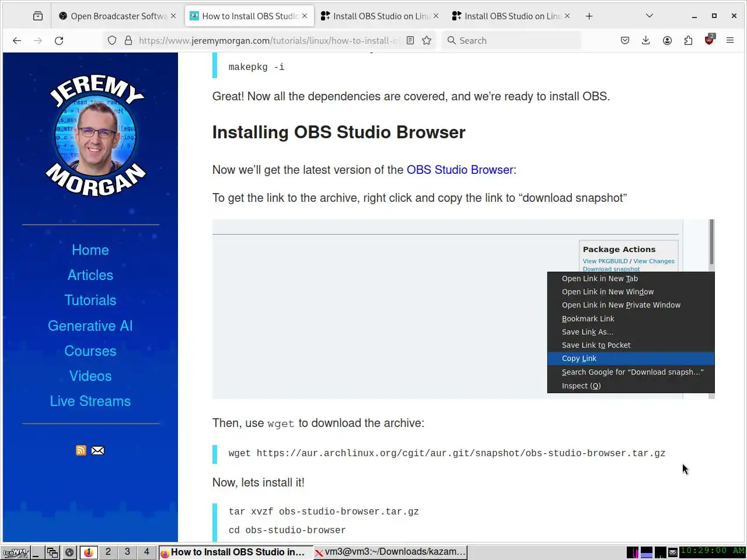747x560 pixels.
Task: Open the Courses sidebar link
Action: 90,351
